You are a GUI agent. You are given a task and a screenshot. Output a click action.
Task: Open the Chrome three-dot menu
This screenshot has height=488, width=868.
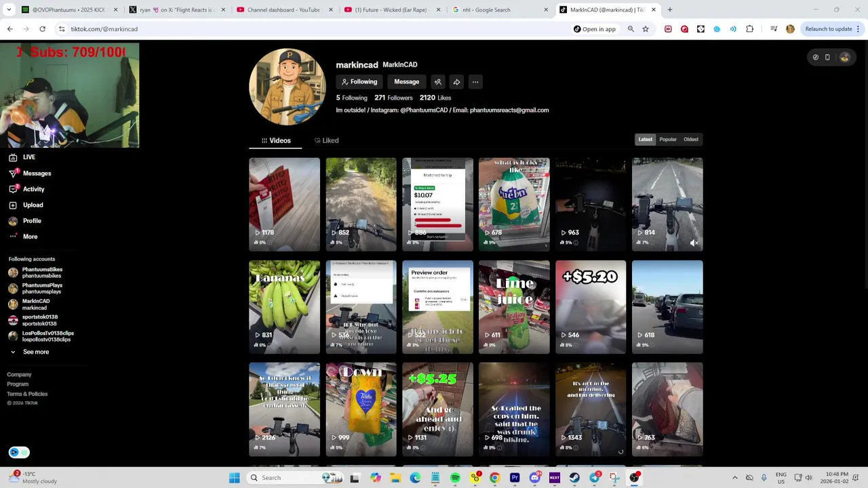click(x=858, y=29)
